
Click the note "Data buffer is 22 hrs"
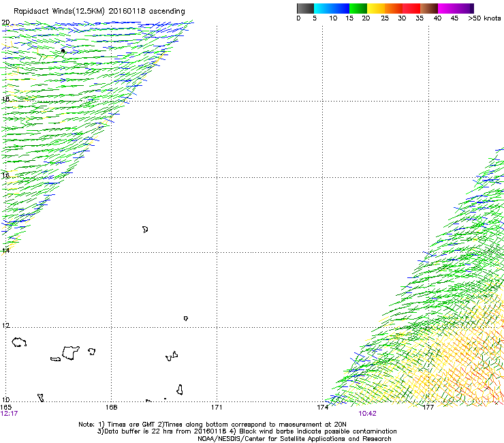137,431
